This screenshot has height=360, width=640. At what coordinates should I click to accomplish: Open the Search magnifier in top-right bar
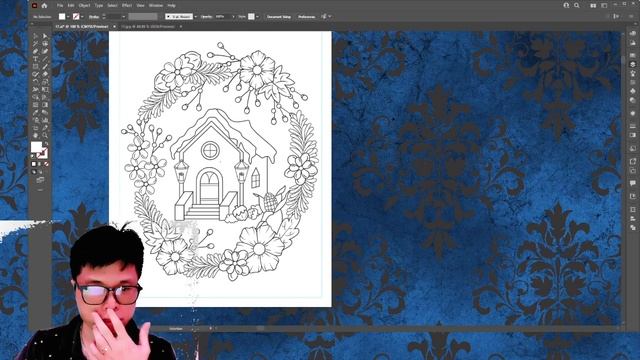pyautogui.click(x=577, y=5)
